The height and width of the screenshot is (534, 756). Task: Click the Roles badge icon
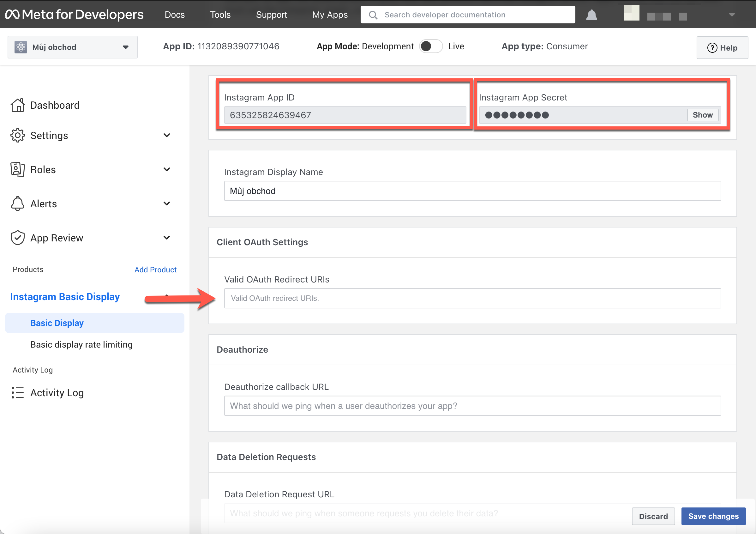[x=17, y=169]
